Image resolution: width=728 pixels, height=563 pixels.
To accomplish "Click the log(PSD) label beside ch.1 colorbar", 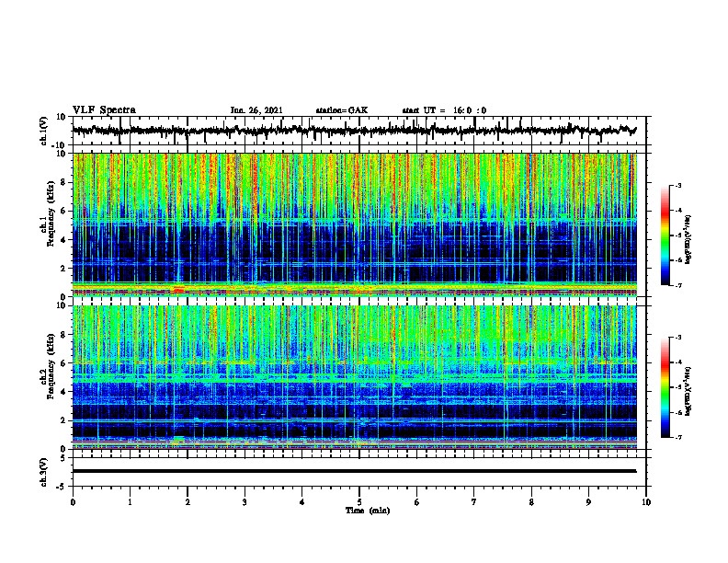I will pyautogui.click(x=688, y=240).
